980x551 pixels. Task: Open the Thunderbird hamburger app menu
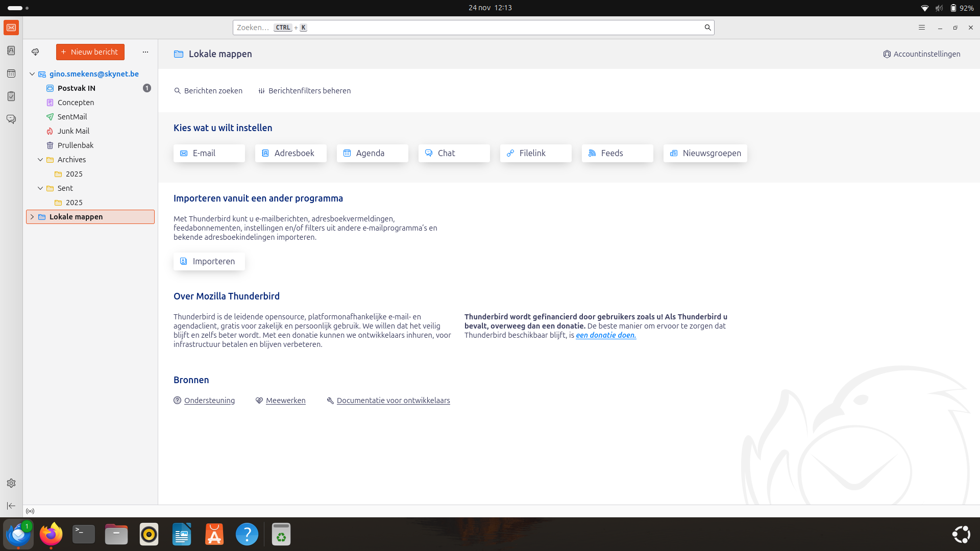(922, 28)
